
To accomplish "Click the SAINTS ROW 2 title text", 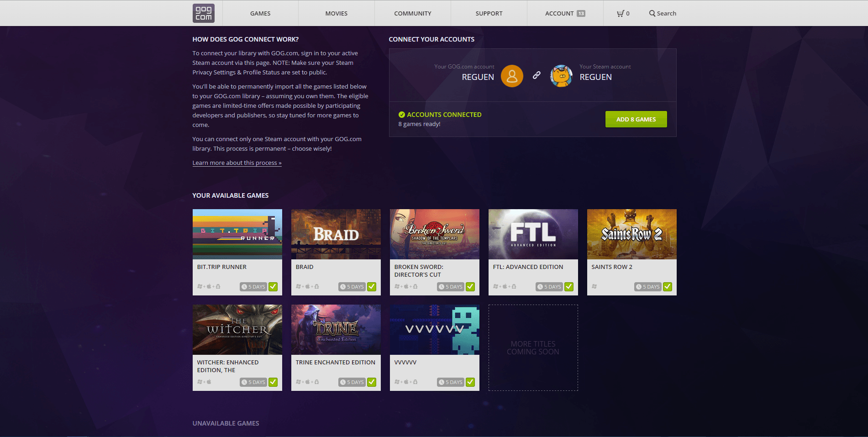I will click(612, 267).
